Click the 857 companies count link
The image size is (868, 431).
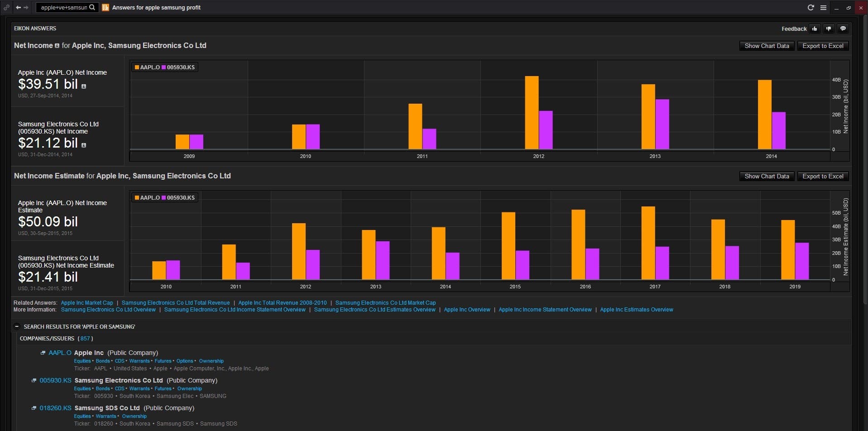pyautogui.click(x=85, y=339)
